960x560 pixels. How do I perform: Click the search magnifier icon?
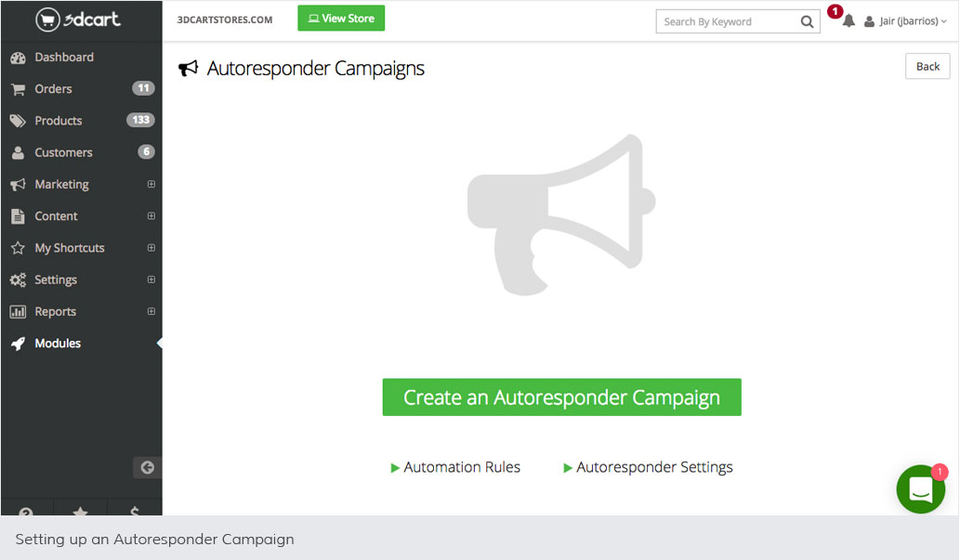(807, 21)
